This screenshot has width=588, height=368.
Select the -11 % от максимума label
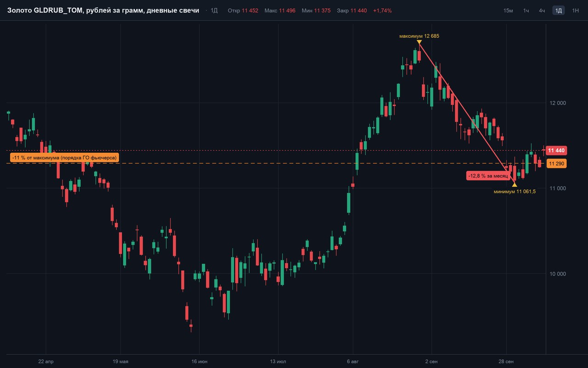click(x=64, y=158)
